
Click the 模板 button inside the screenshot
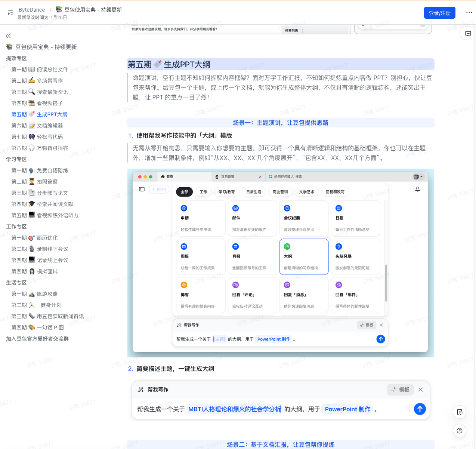point(367,325)
